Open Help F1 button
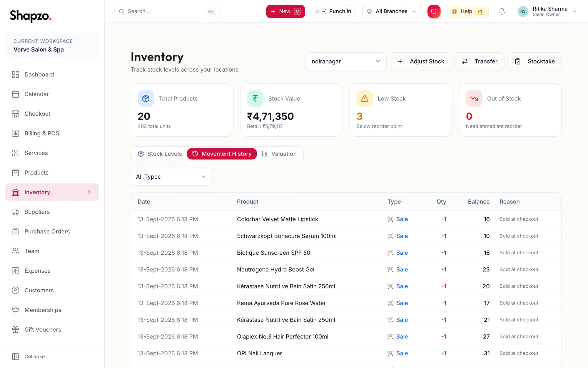The width and height of the screenshot is (588, 368). (468, 11)
